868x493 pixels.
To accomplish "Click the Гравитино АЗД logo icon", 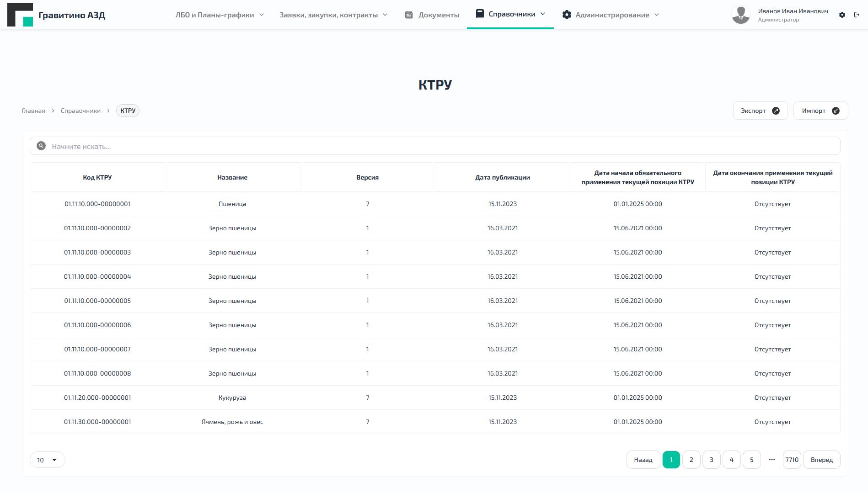I will (x=20, y=15).
